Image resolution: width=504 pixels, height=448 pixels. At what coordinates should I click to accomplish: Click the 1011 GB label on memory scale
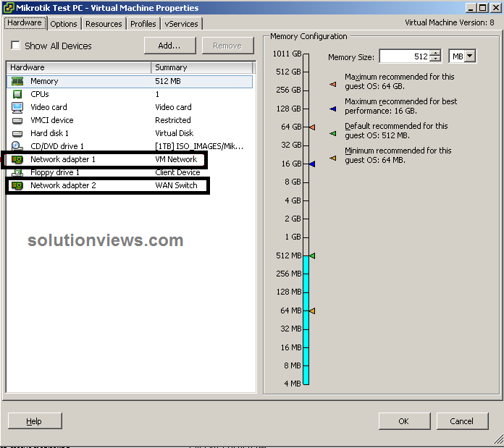[x=287, y=54]
